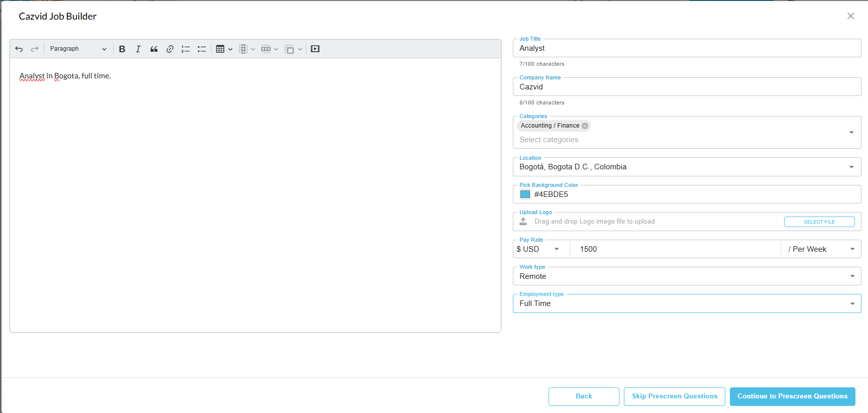Edit the Job Title field
Image resolution: width=868 pixels, height=413 pixels.
pos(687,48)
